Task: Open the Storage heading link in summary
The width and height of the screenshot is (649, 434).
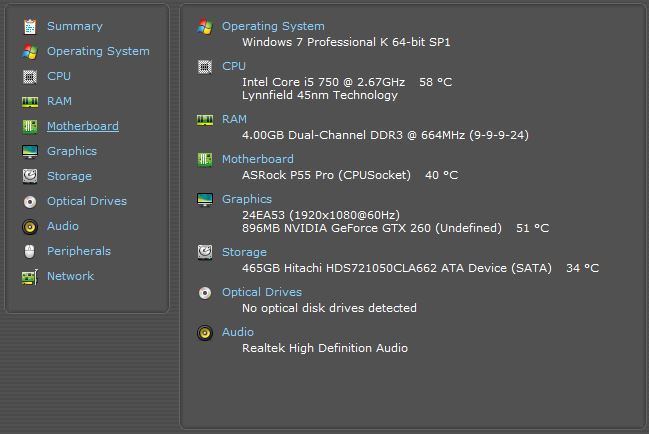Action: [x=244, y=252]
